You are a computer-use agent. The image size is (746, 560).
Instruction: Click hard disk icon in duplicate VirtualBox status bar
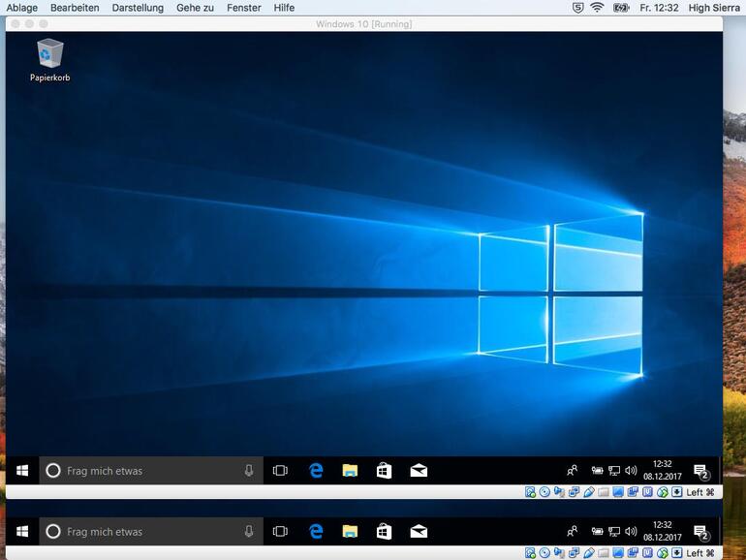(530, 553)
